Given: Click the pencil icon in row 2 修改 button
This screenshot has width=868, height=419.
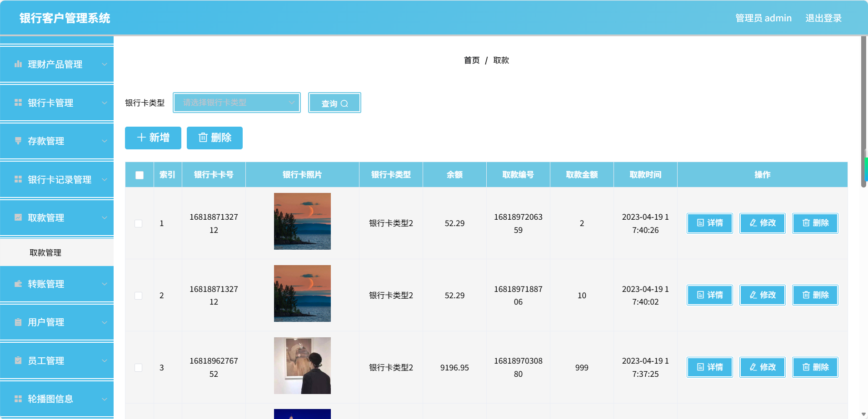Looking at the screenshot, I should click(x=753, y=295).
